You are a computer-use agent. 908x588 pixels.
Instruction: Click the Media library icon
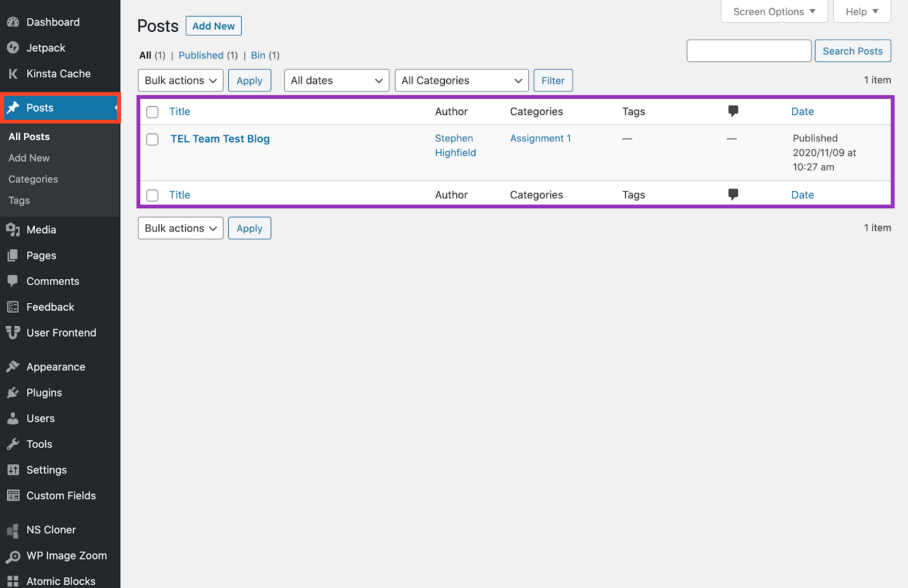click(13, 230)
